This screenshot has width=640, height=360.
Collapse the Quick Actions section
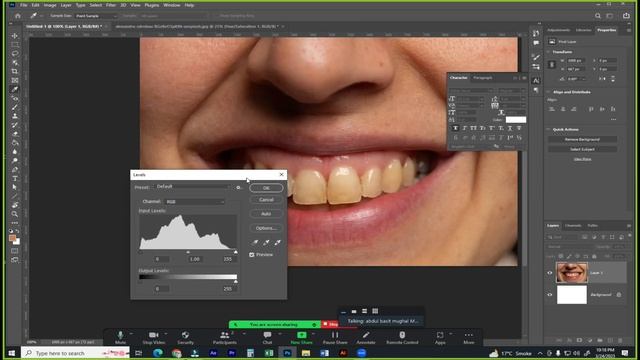(x=548, y=129)
